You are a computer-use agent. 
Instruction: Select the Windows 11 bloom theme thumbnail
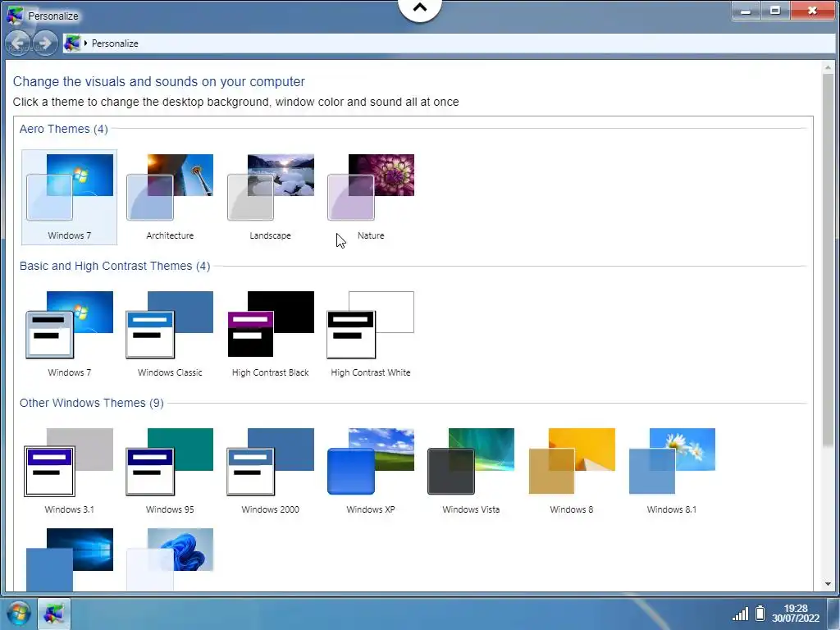[x=170, y=559]
